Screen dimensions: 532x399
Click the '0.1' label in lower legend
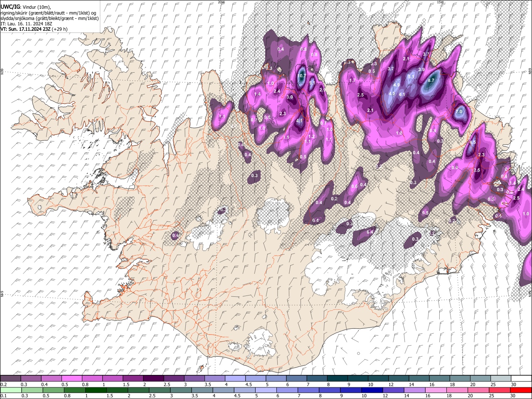(x=3, y=396)
